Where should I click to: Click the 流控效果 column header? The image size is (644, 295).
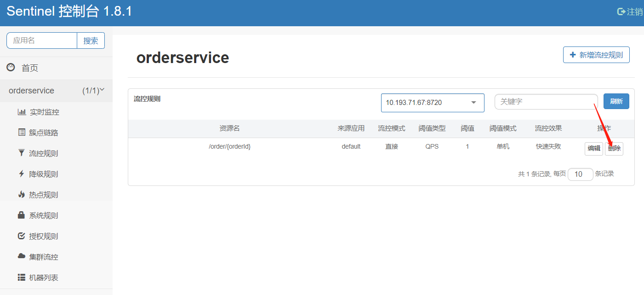(548, 128)
